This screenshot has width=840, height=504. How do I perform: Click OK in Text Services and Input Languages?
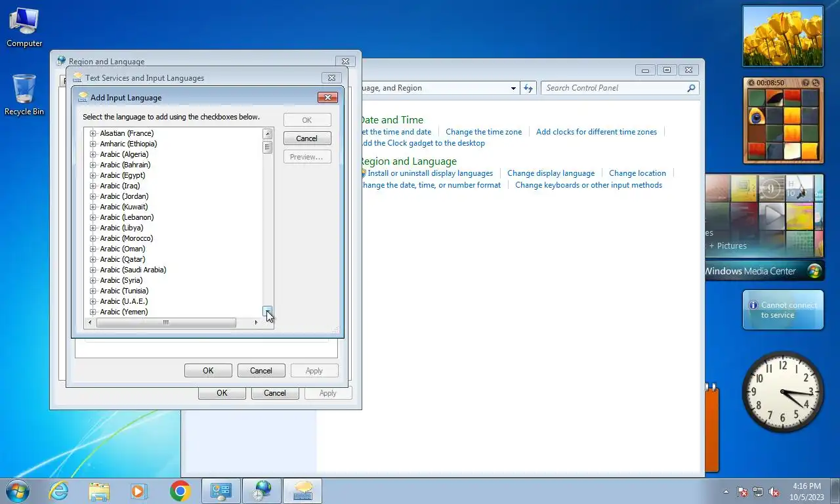point(208,371)
